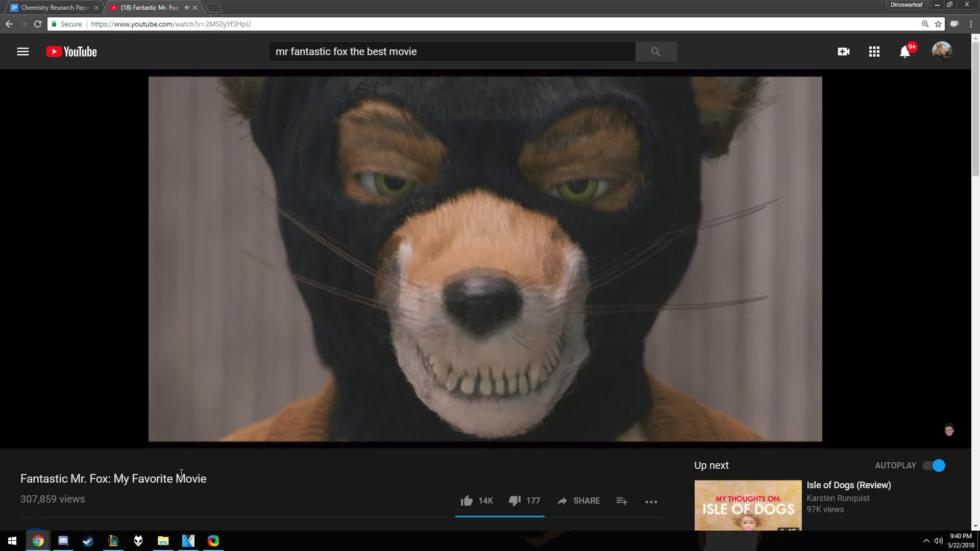
Task: Click the search magnifier button
Action: tap(656, 52)
